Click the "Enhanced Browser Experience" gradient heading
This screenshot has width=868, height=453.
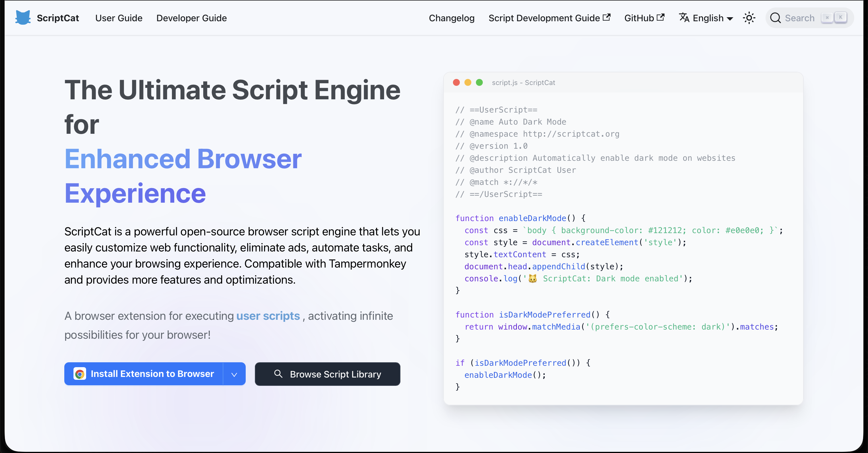point(183,176)
